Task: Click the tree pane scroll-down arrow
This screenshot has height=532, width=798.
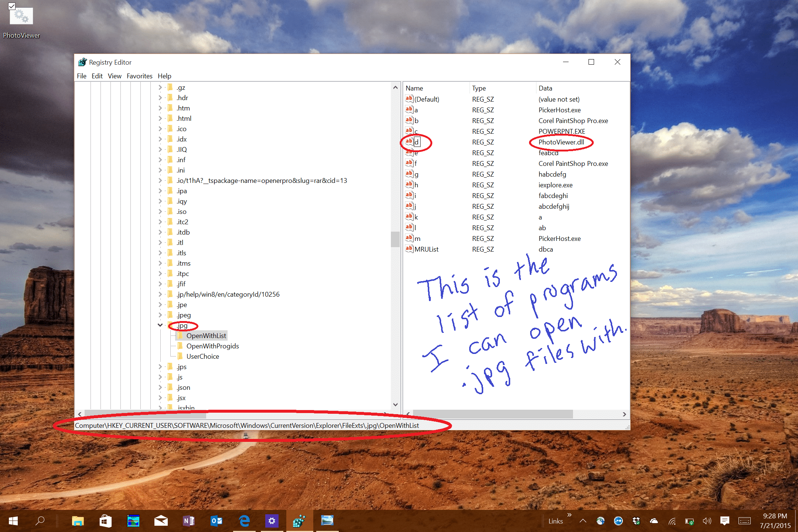Action: [395, 404]
